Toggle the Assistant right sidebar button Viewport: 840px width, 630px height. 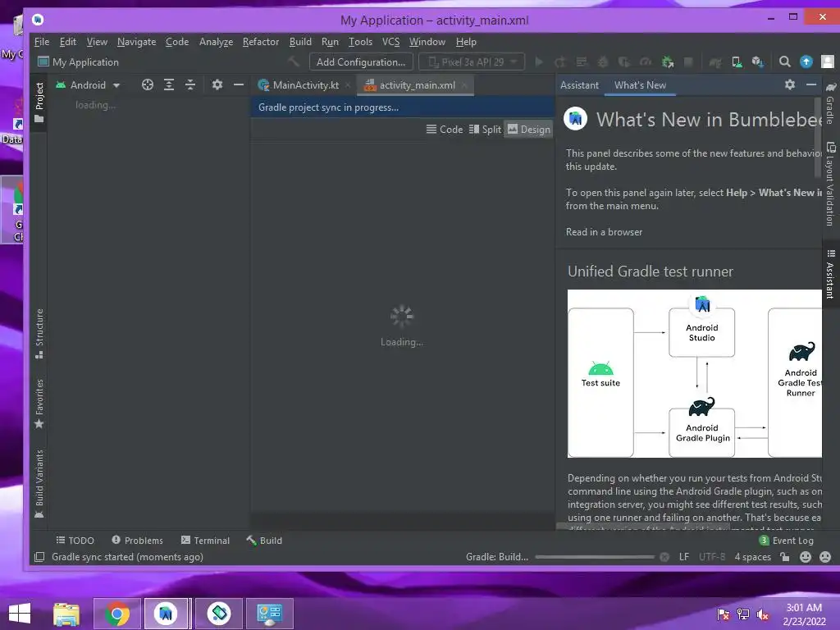pos(830,274)
